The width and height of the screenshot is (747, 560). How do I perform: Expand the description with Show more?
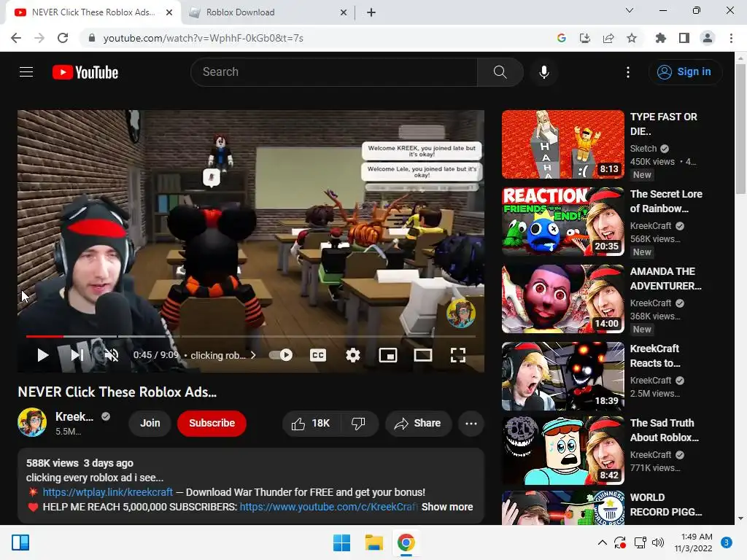pyautogui.click(x=447, y=507)
